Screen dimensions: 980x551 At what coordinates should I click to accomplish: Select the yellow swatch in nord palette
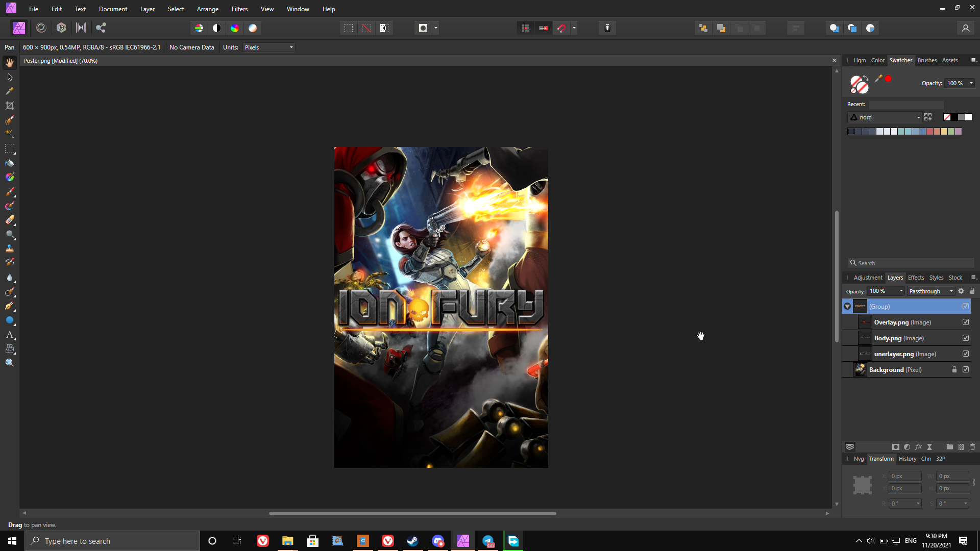point(944,132)
